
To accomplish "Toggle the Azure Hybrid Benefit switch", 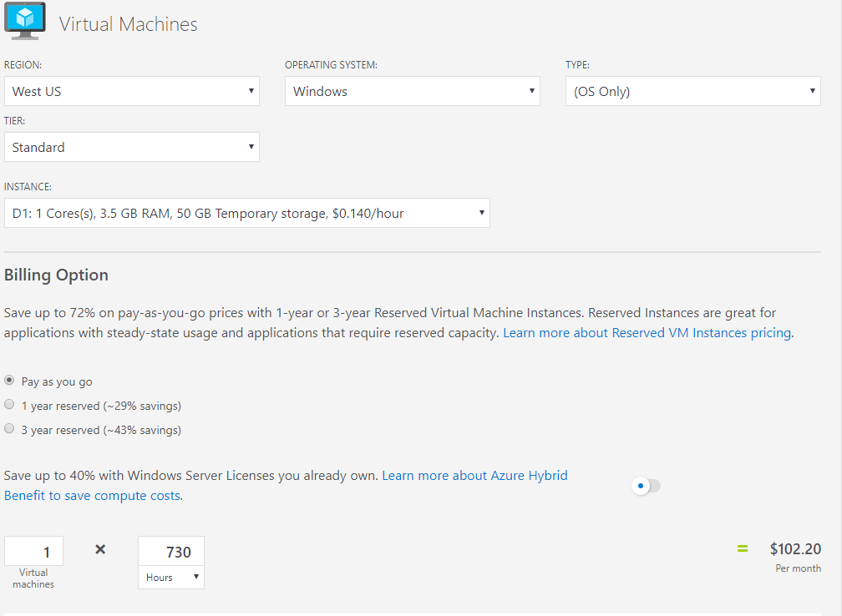I will click(x=646, y=486).
